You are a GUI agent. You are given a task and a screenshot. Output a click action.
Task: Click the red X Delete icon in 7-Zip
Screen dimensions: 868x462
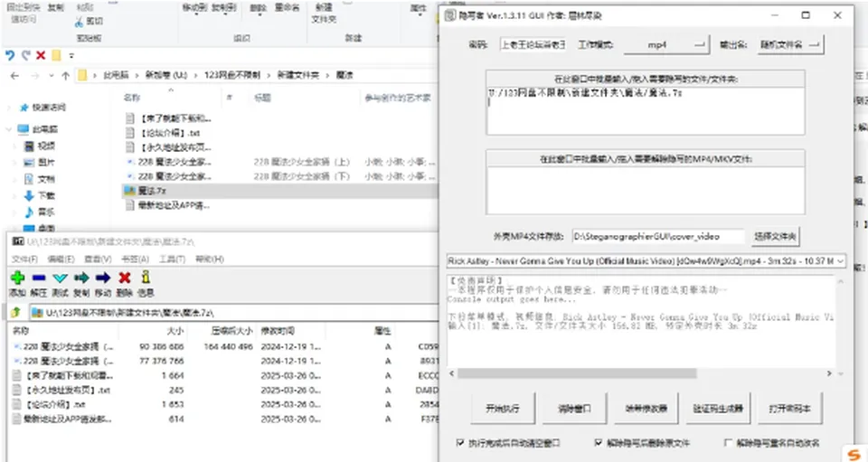125,278
